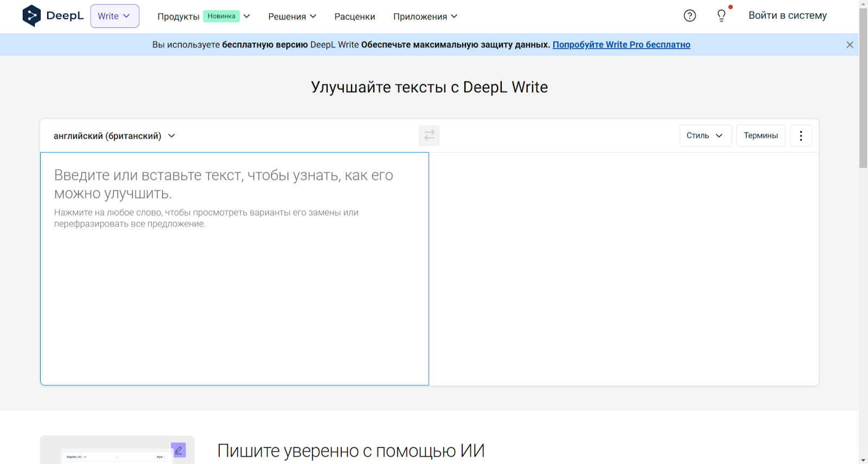Open the Расценки page
This screenshot has width=868, height=464.
[x=355, y=16]
